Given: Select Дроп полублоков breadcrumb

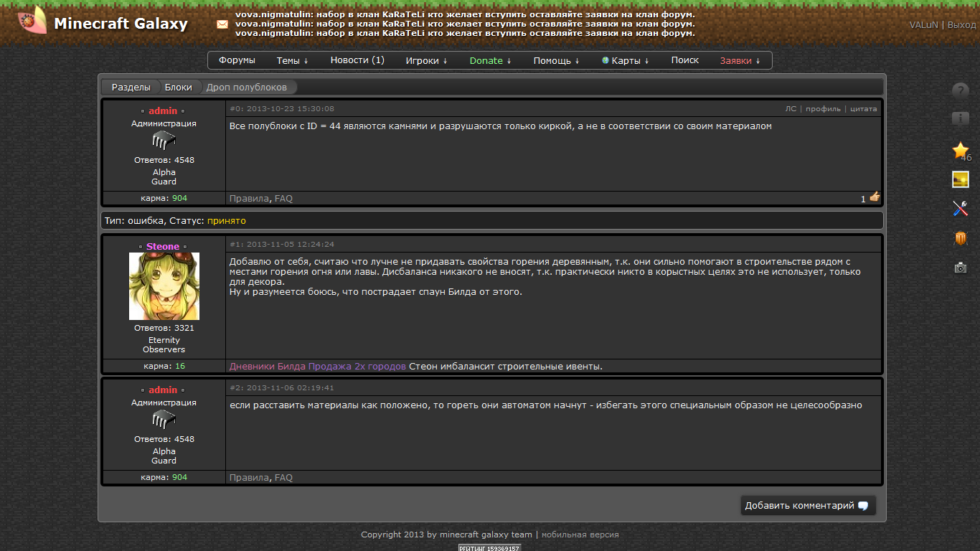Looking at the screenshot, I should tap(246, 87).
